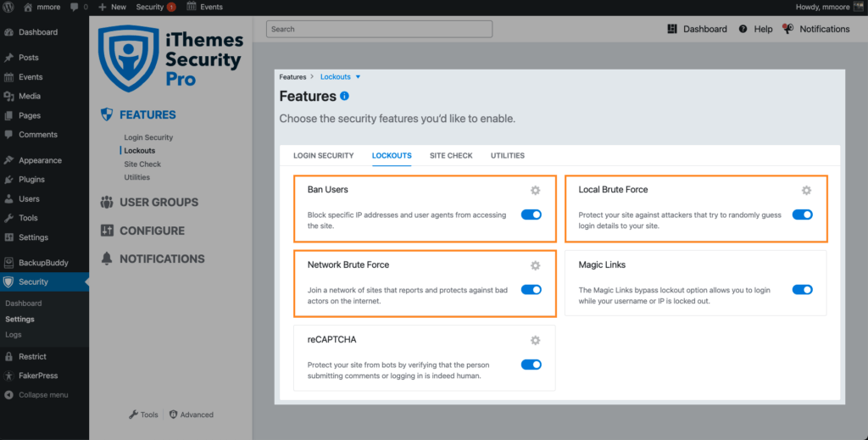868x440 pixels.
Task: Open BackupBuddy menu item
Action: click(44, 262)
